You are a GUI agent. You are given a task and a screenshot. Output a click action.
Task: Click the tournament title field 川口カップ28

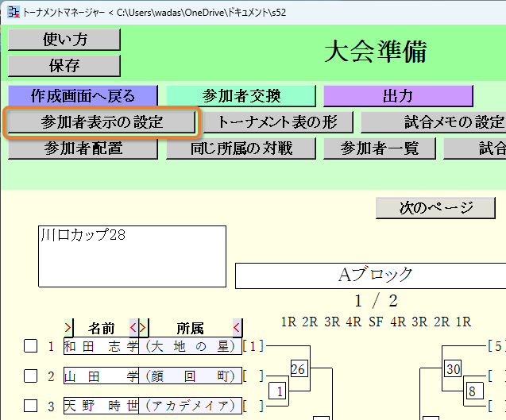click(x=132, y=256)
